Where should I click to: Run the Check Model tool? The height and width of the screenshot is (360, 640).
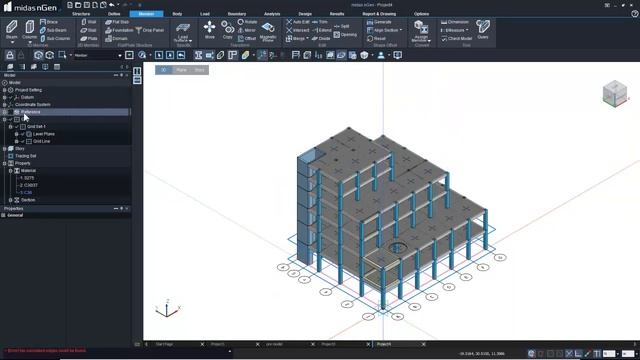457,38
